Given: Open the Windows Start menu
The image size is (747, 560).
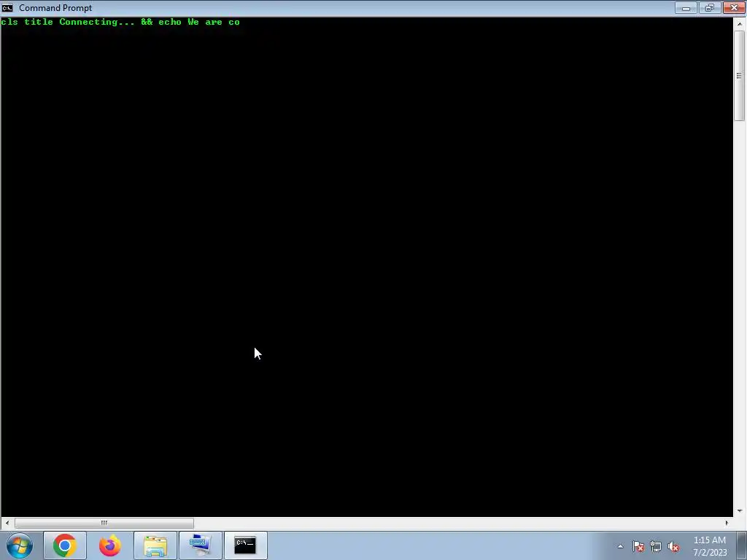Looking at the screenshot, I should [x=20, y=545].
